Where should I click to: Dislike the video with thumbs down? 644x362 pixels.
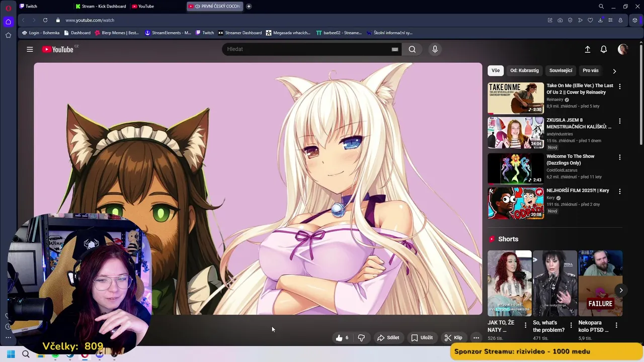click(361, 338)
